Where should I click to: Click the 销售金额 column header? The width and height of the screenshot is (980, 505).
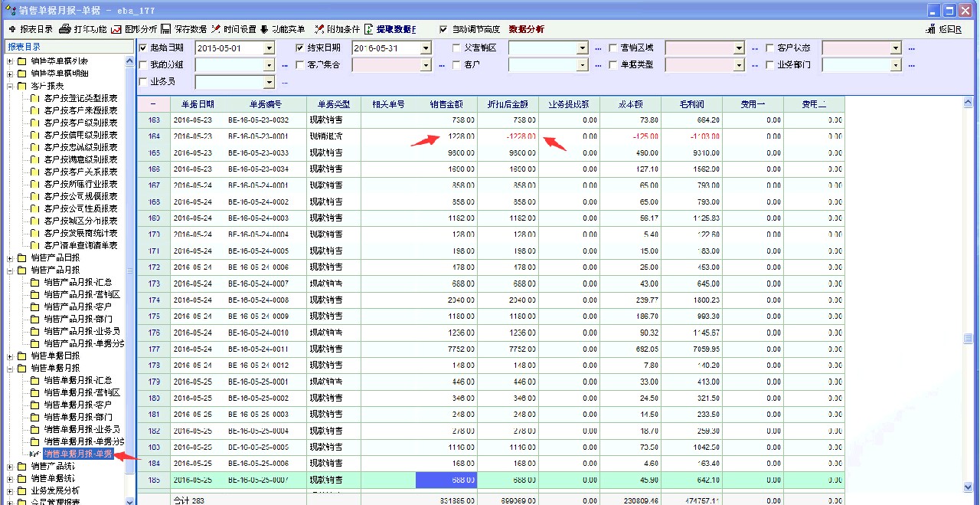[446, 104]
